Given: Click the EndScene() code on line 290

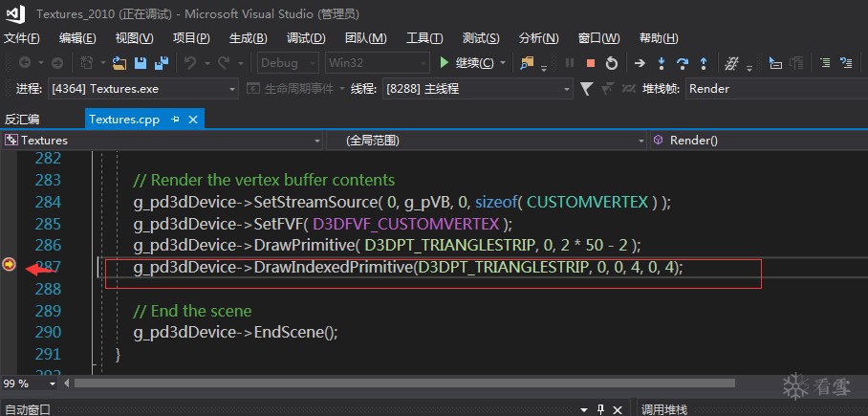Looking at the screenshot, I should point(235,333).
